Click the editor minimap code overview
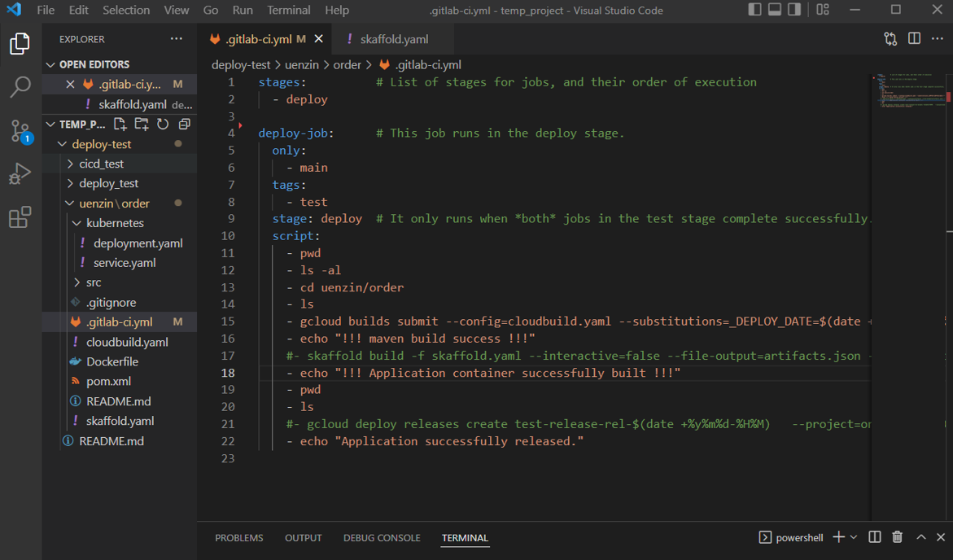Viewport: 953px width, 560px height. click(x=908, y=91)
